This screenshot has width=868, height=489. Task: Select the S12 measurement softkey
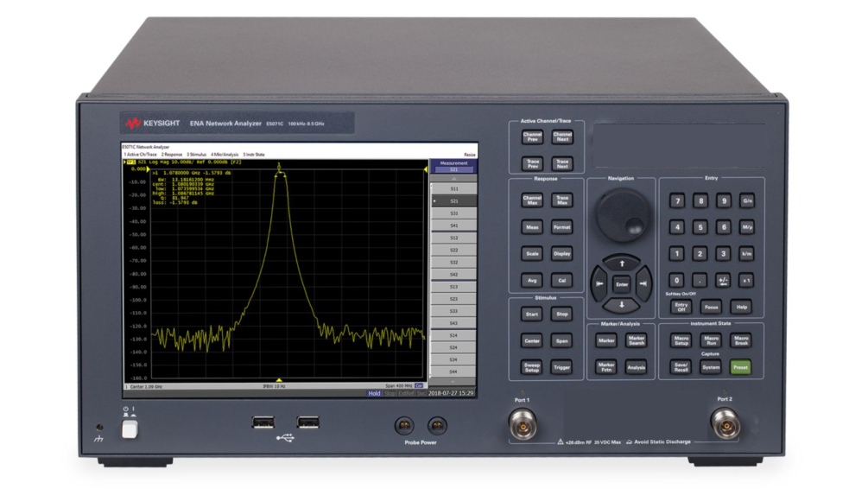point(453,238)
